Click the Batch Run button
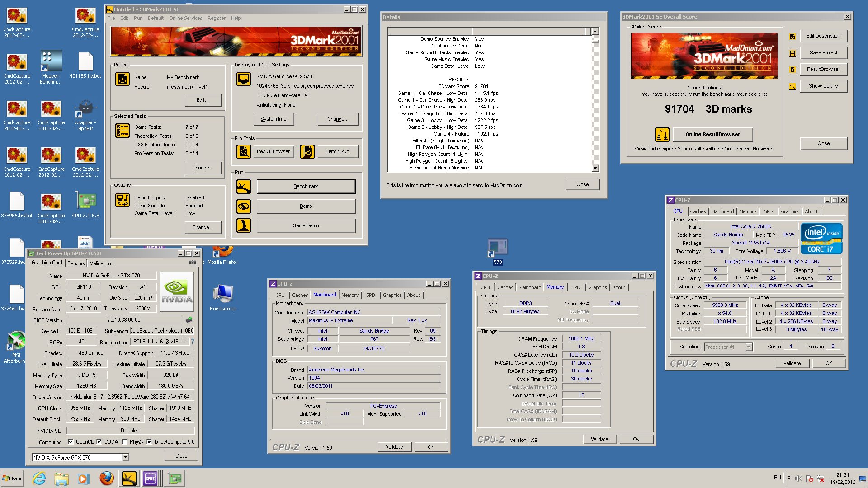The image size is (868, 488). pyautogui.click(x=338, y=151)
